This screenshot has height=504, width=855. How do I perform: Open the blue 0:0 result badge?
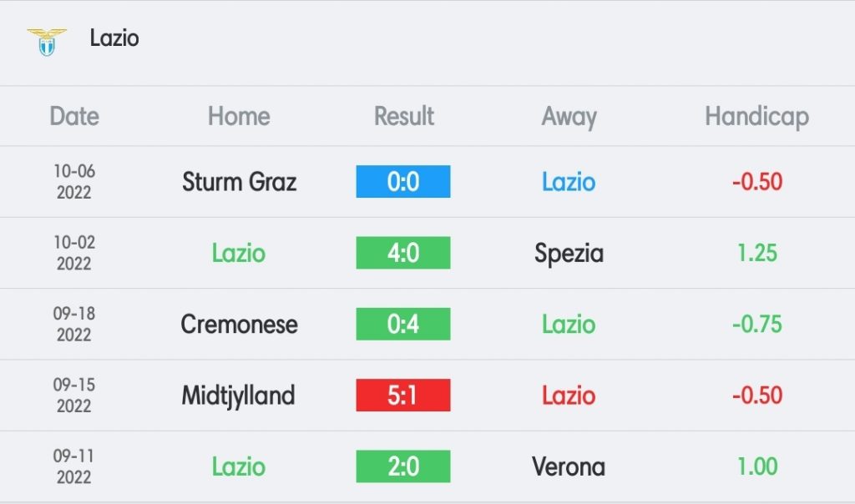pos(403,181)
